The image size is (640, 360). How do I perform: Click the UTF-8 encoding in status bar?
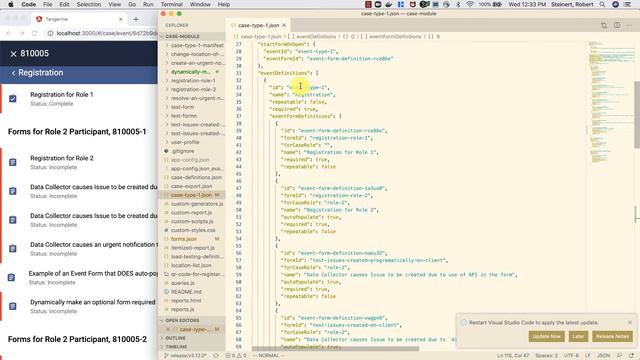(571, 356)
